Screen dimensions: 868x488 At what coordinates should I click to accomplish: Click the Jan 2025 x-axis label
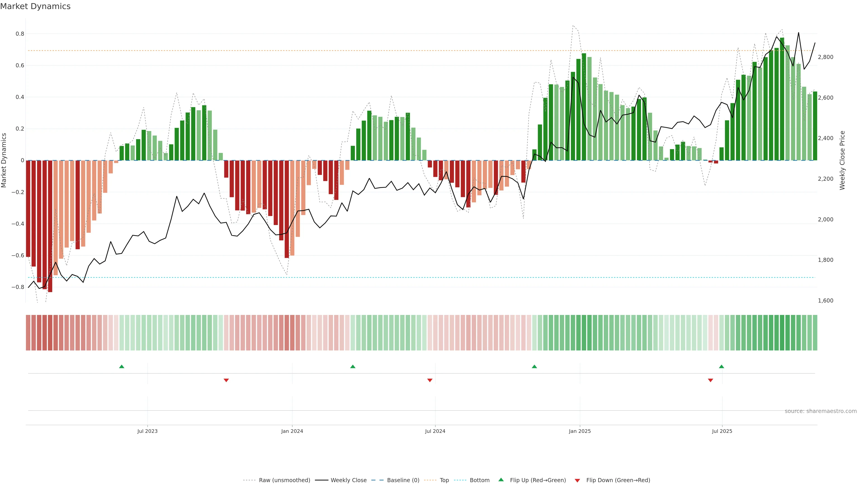coord(580,431)
